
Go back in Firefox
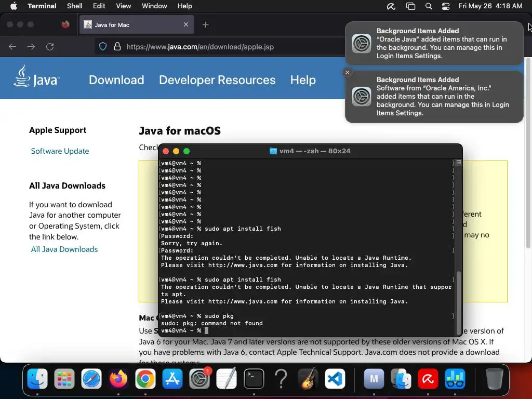[12, 46]
